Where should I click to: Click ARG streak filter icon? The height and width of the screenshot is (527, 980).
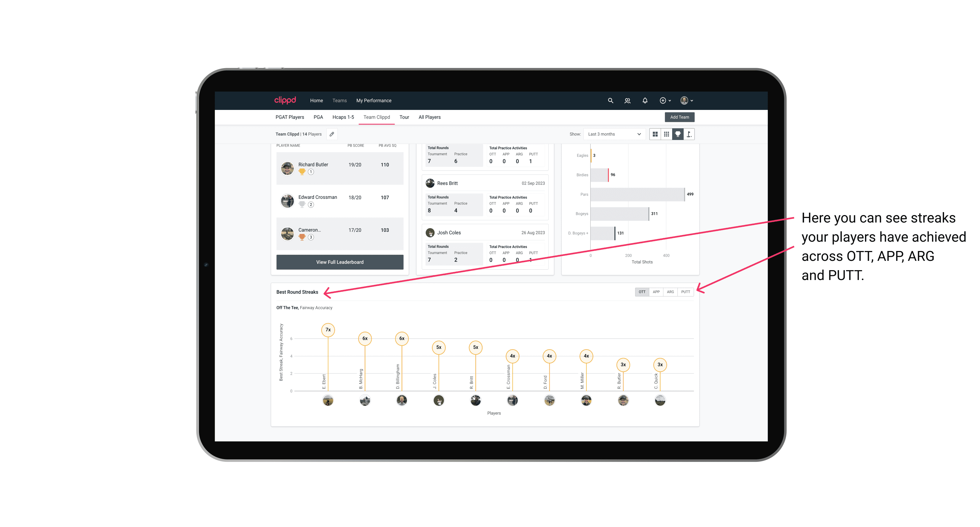coord(671,291)
